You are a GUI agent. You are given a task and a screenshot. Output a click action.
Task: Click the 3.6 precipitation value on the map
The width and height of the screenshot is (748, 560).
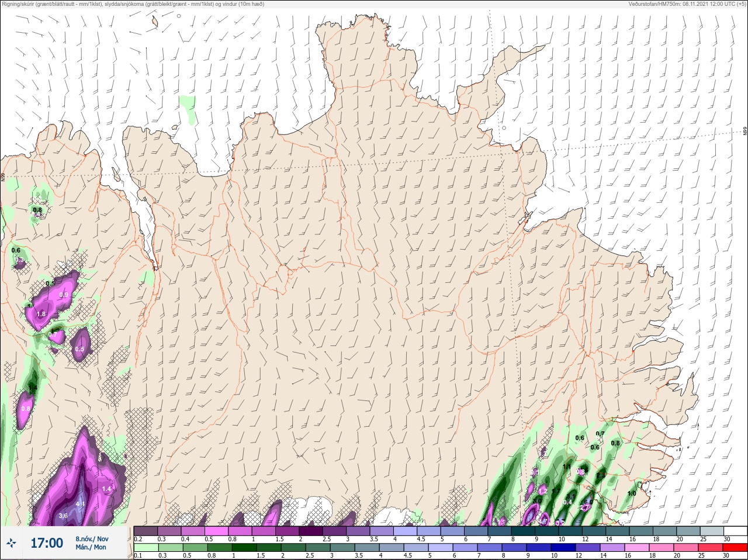pyautogui.click(x=63, y=516)
